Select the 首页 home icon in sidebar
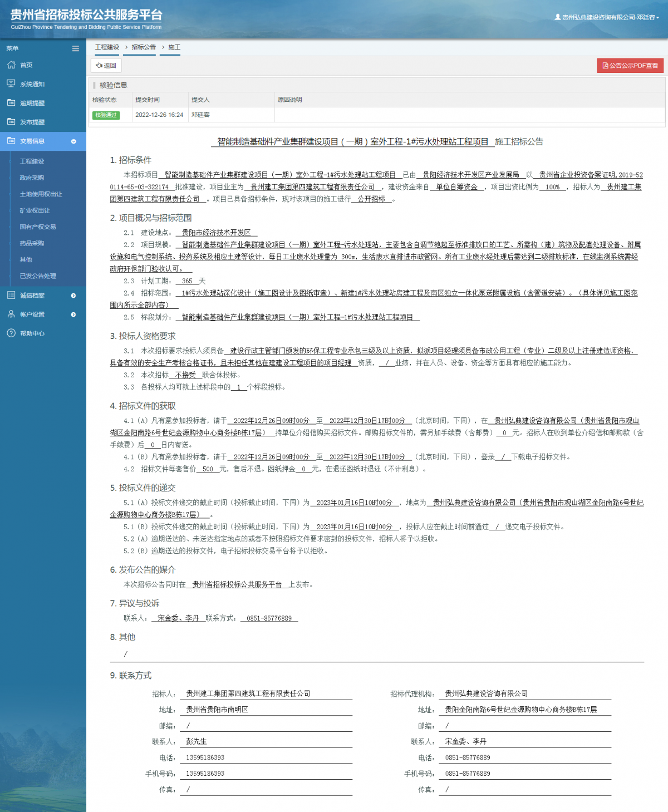This screenshot has height=812, width=668. 12,65
